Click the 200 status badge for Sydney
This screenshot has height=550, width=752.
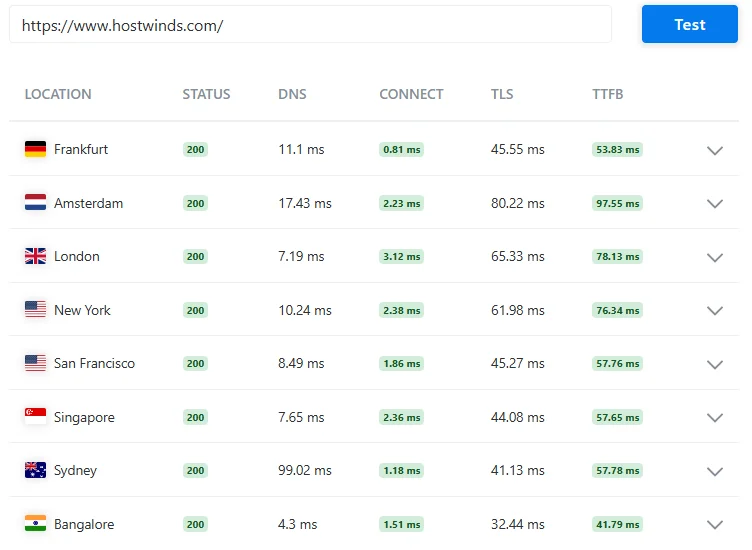point(195,470)
